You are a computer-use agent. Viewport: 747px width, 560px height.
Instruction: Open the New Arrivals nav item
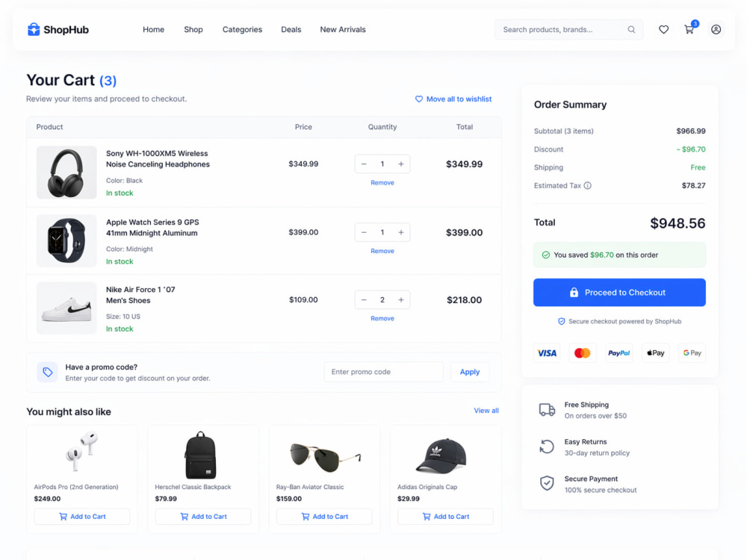point(343,30)
